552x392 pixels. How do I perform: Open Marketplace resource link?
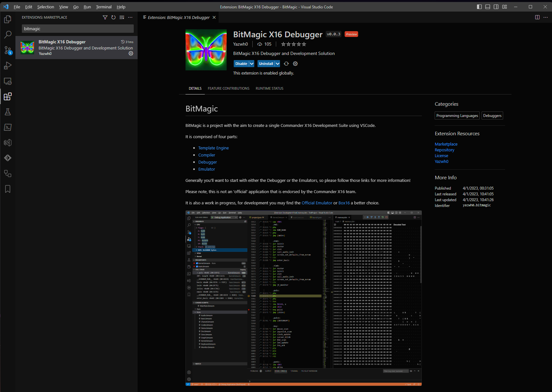(x=446, y=144)
